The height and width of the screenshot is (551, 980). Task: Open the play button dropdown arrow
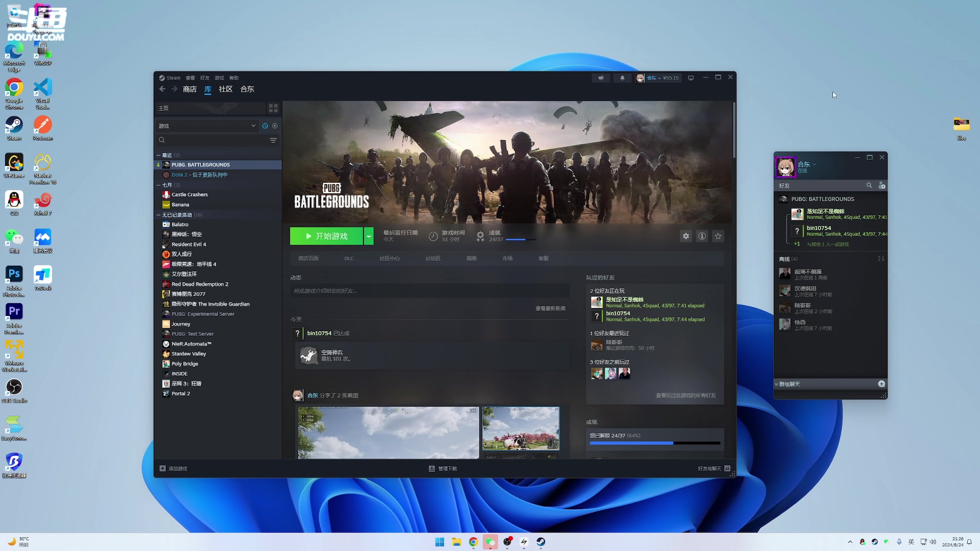pos(369,236)
